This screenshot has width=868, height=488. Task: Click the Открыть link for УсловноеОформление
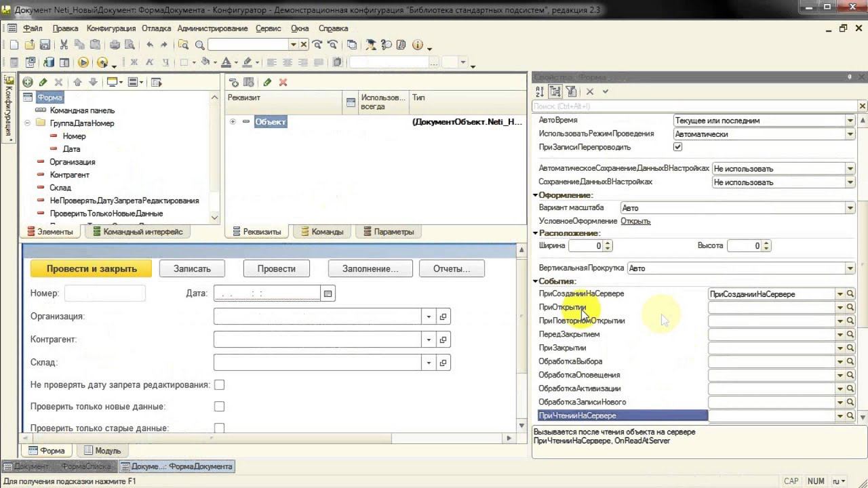click(x=635, y=221)
